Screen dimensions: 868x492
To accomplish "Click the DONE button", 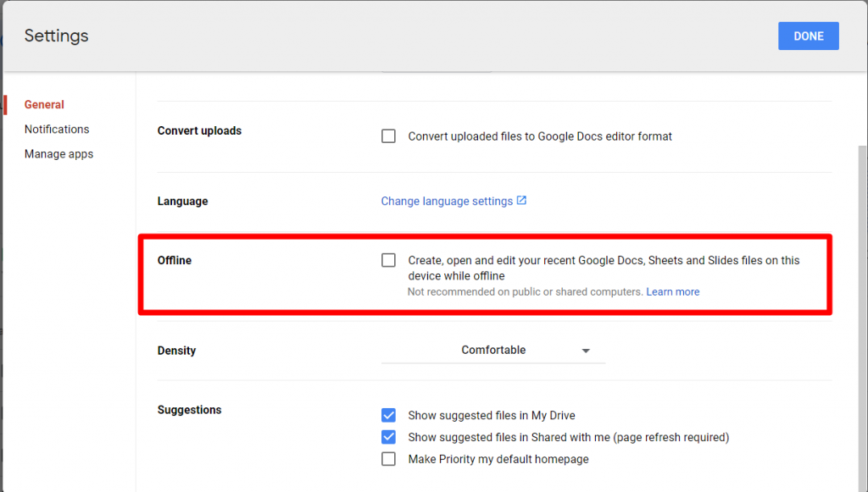I will 808,36.
